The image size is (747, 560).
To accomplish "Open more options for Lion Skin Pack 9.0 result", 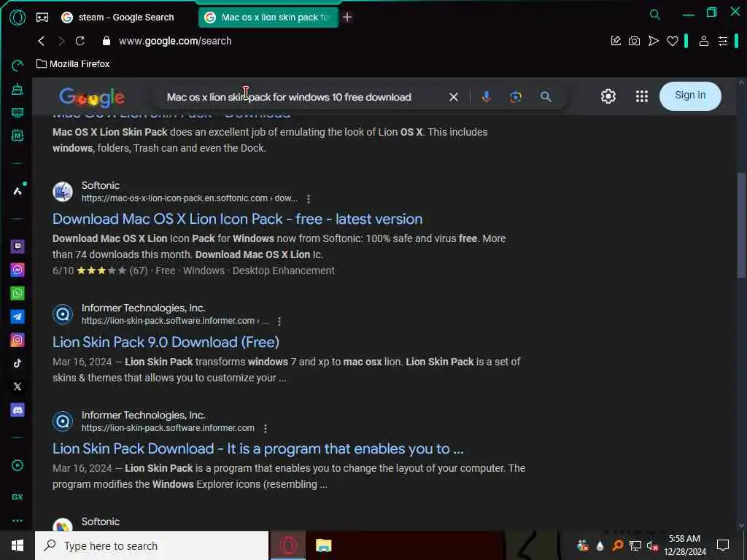I will [279, 322].
